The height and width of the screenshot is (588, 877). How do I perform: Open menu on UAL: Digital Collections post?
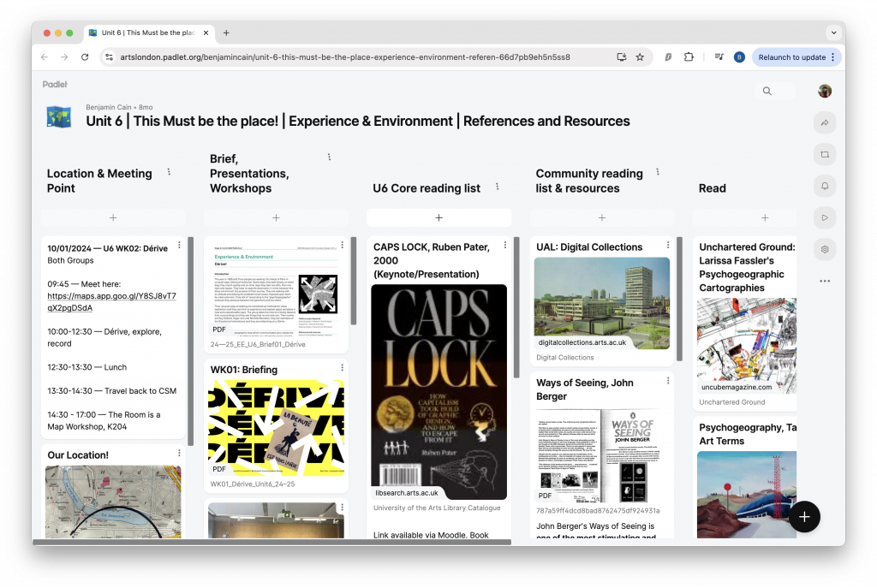click(668, 245)
